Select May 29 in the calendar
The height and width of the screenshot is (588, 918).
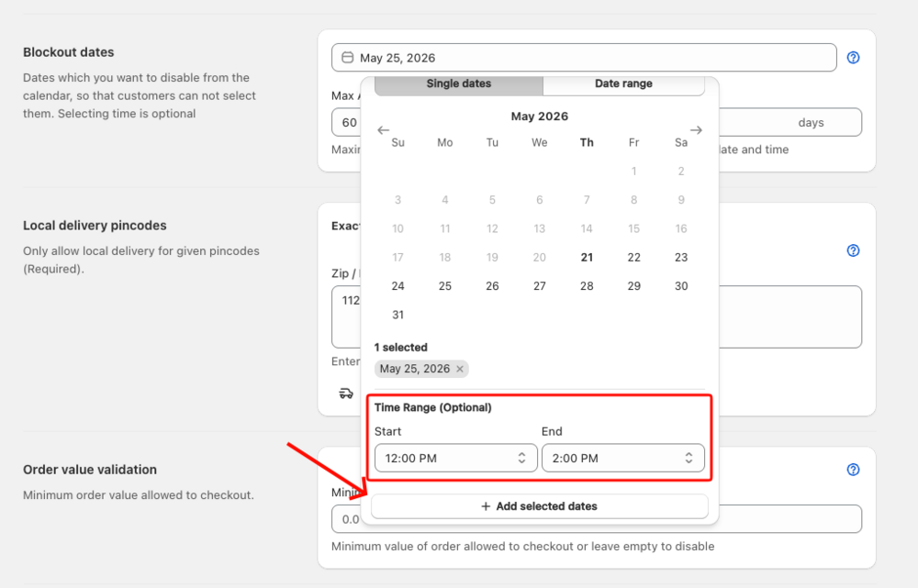tap(634, 286)
